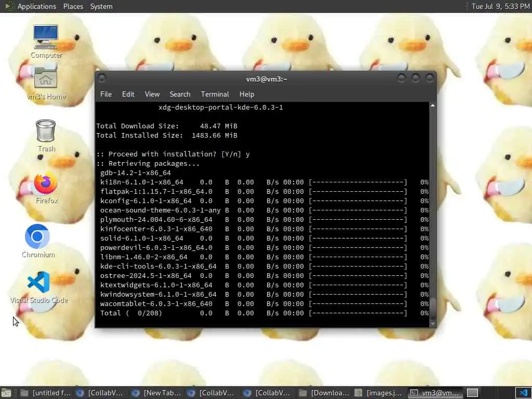This screenshot has height=399, width=532.
Task: Open the Trash icon on desktop
Action: coord(46,135)
